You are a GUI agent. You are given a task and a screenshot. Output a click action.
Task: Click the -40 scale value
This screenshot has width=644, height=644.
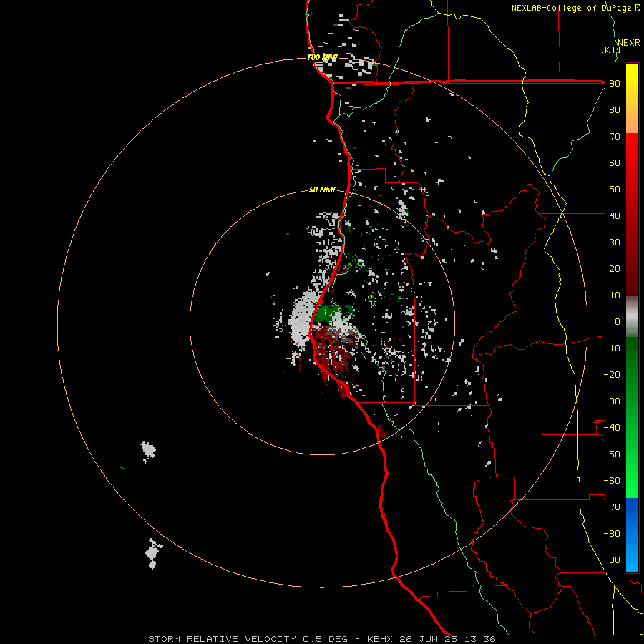pyautogui.click(x=612, y=428)
